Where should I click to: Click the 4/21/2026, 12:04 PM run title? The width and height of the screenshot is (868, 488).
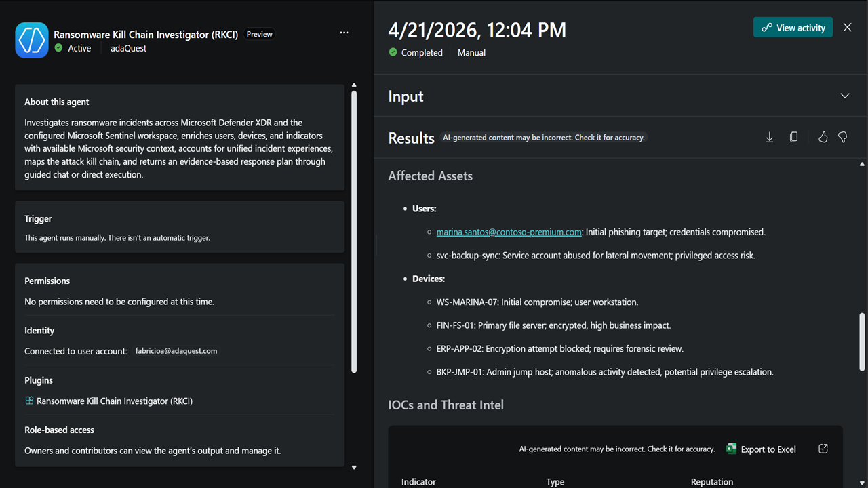[x=477, y=30]
